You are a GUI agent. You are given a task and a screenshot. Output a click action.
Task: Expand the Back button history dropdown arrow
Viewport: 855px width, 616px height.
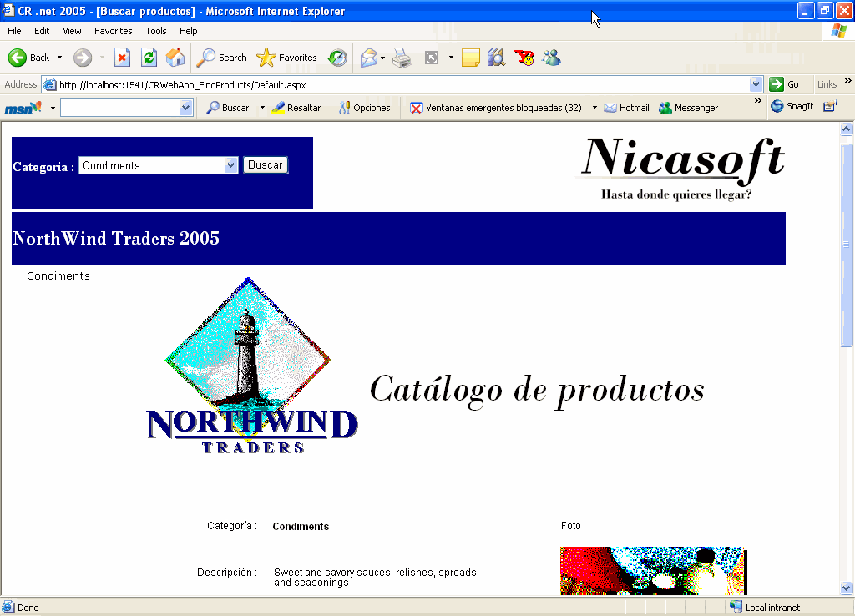point(59,58)
